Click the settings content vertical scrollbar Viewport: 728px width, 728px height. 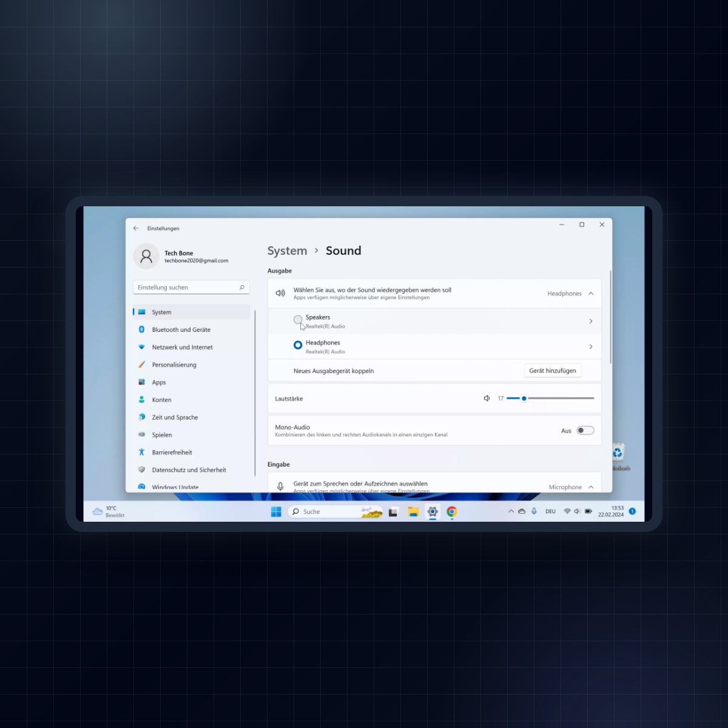[610, 317]
